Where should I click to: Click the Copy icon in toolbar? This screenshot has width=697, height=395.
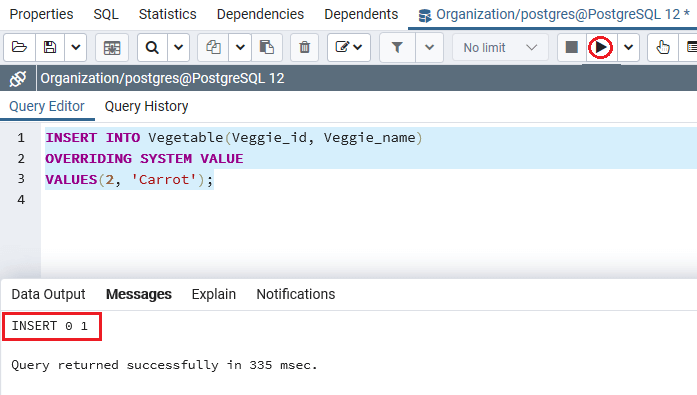(x=213, y=47)
